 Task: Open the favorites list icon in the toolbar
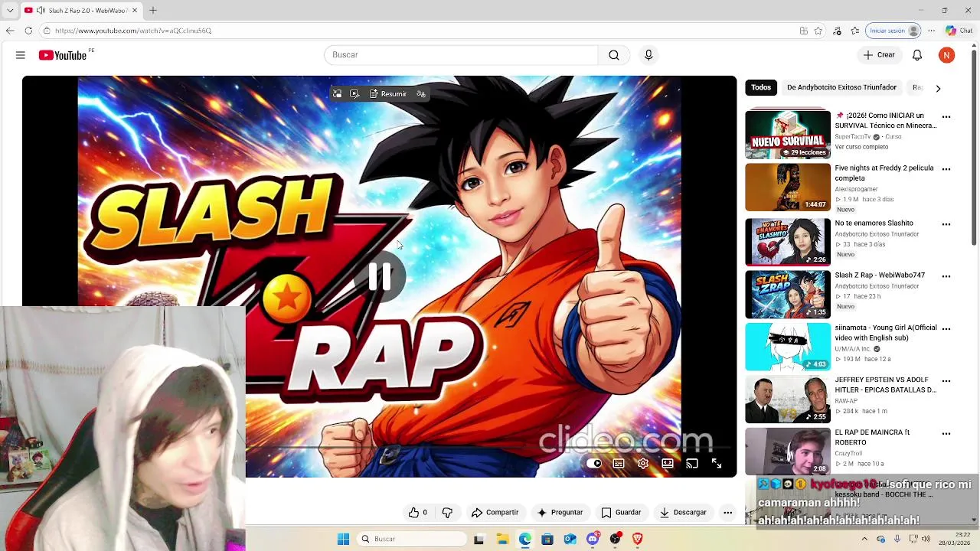855,31
